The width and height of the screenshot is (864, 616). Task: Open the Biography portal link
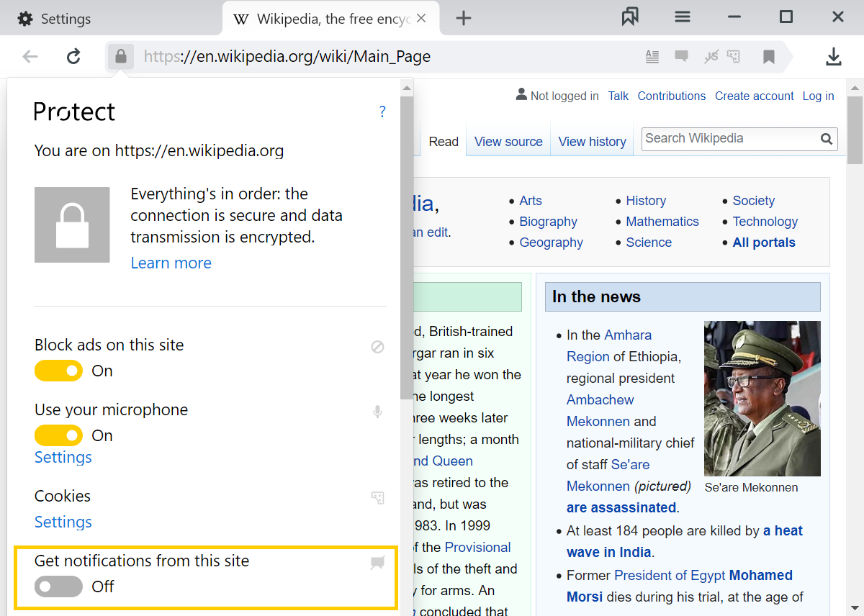(549, 222)
